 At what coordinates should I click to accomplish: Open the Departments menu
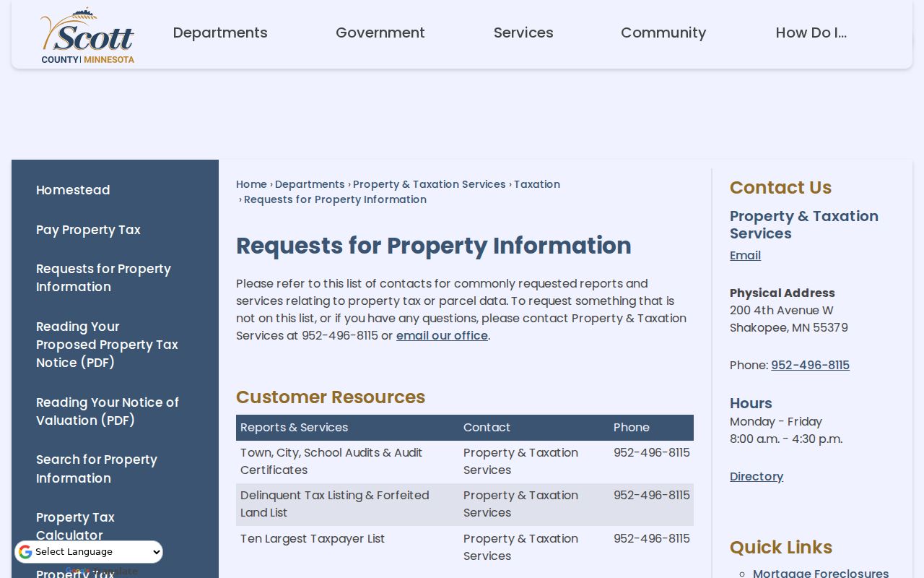pyautogui.click(x=220, y=33)
